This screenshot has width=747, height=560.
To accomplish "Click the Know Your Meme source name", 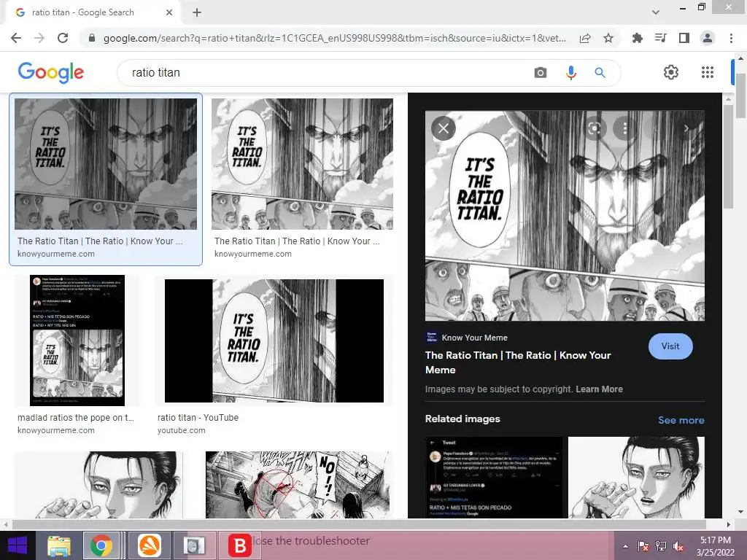I will pos(474,338).
